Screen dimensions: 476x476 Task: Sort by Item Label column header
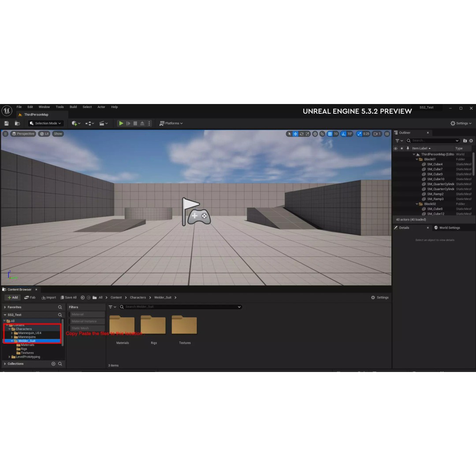click(x=421, y=149)
